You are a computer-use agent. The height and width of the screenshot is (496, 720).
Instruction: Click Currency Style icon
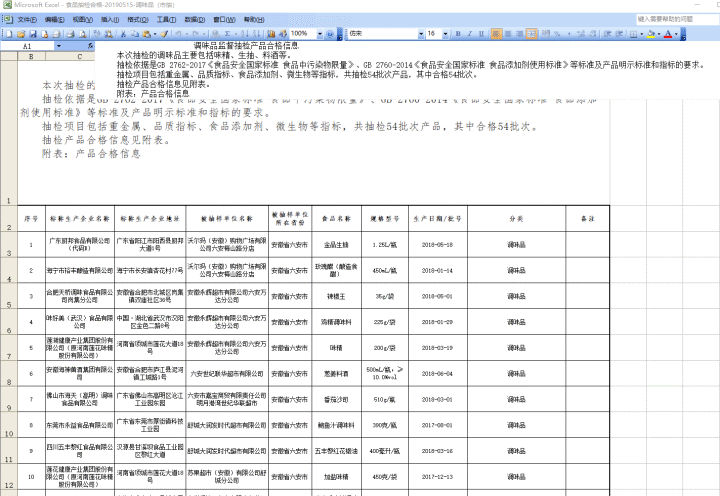coord(546,34)
